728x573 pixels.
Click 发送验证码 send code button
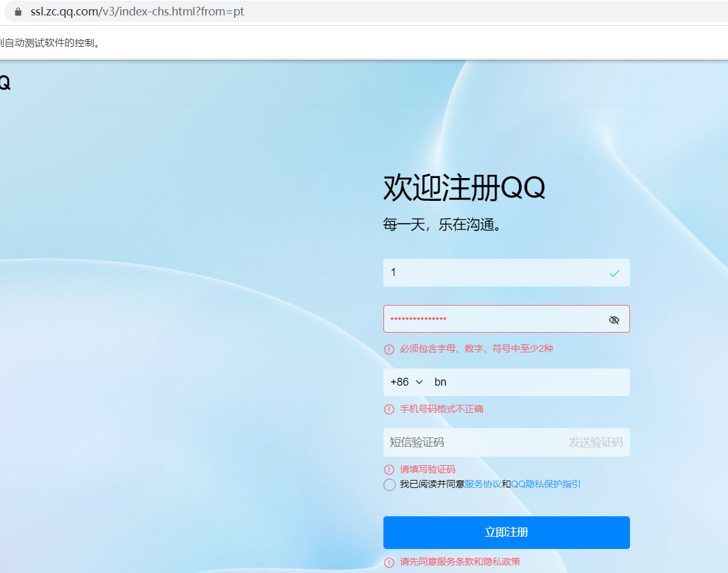595,442
